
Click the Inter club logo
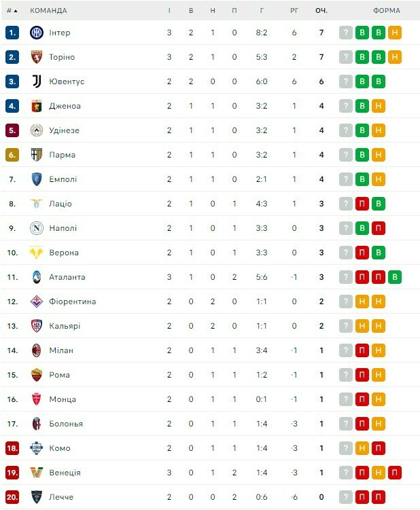pos(37,33)
